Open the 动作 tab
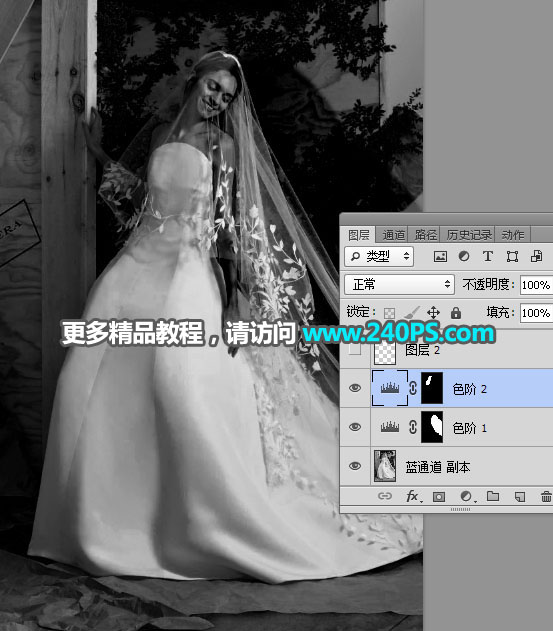Image resolution: width=553 pixels, height=631 pixels. 512,235
